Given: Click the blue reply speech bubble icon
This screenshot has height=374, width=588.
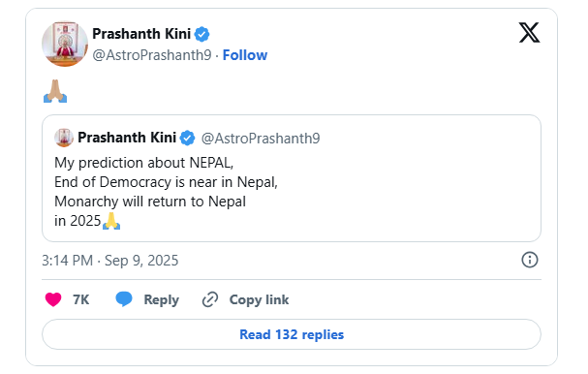Looking at the screenshot, I should tap(124, 299).
